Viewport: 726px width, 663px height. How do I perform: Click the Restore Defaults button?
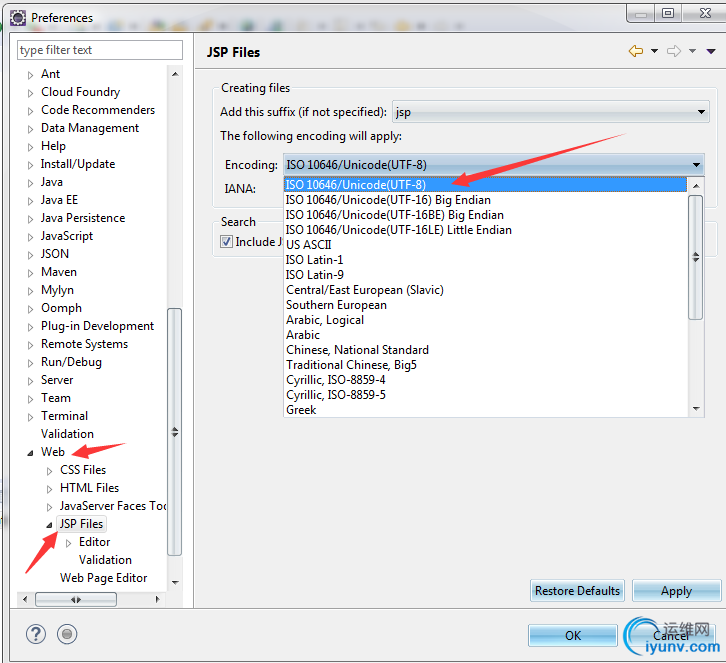pos(577,591)
